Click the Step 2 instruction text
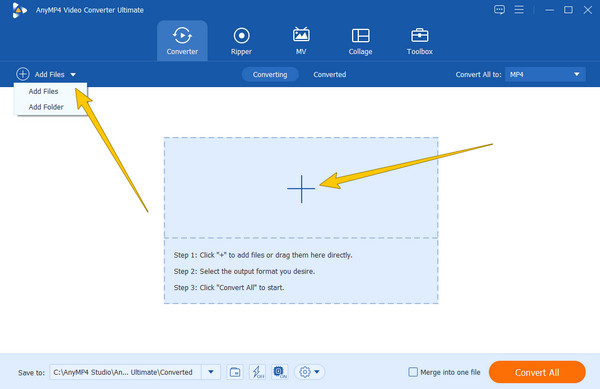The width and height of the screenshot is (600, 389). pyautogui.click(x=244, y=272)
